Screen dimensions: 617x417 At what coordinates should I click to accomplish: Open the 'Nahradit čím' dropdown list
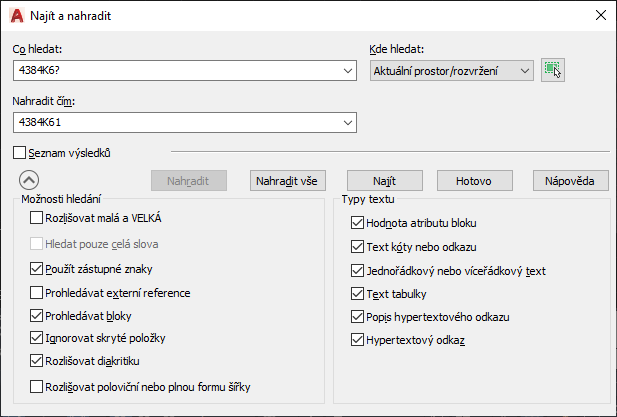click(348, 122)
